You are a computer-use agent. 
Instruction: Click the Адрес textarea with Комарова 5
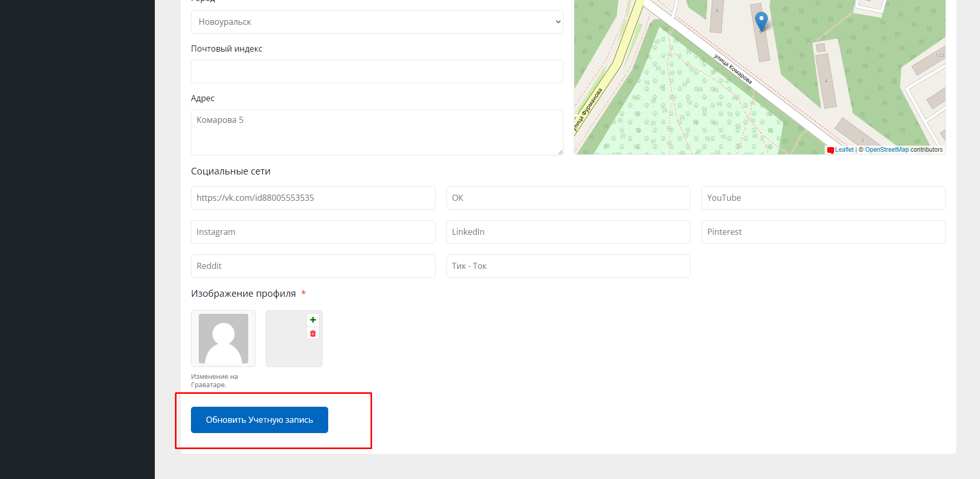[377, 132]
